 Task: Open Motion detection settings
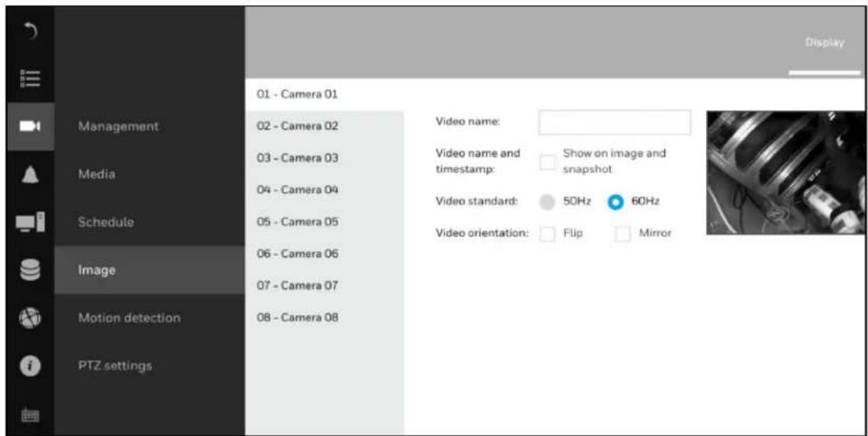[129, 318]
